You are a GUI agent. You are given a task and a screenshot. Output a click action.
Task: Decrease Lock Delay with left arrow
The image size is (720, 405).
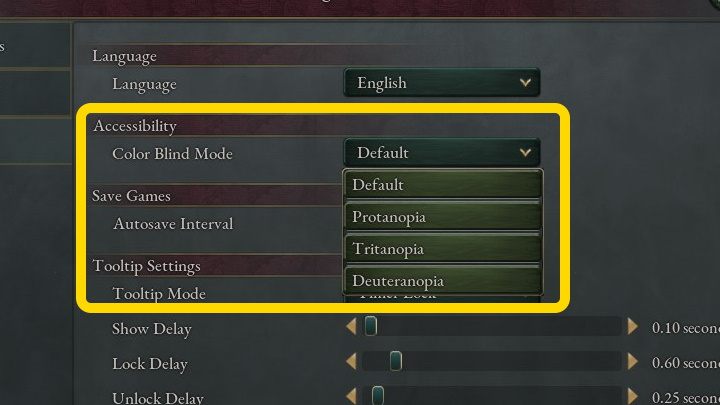point(350,362)
